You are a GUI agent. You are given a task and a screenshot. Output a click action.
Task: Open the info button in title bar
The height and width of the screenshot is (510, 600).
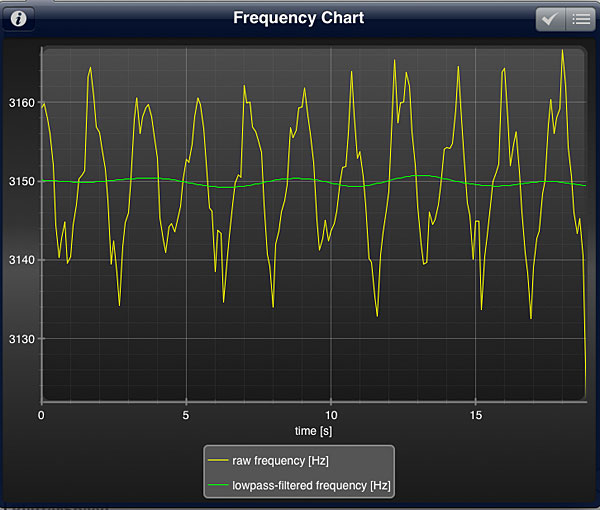coord(18,19)
